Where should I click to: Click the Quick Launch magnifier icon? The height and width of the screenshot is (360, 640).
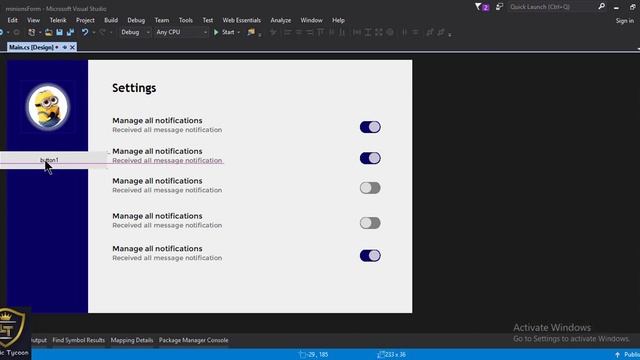click(x=601, y=7)
